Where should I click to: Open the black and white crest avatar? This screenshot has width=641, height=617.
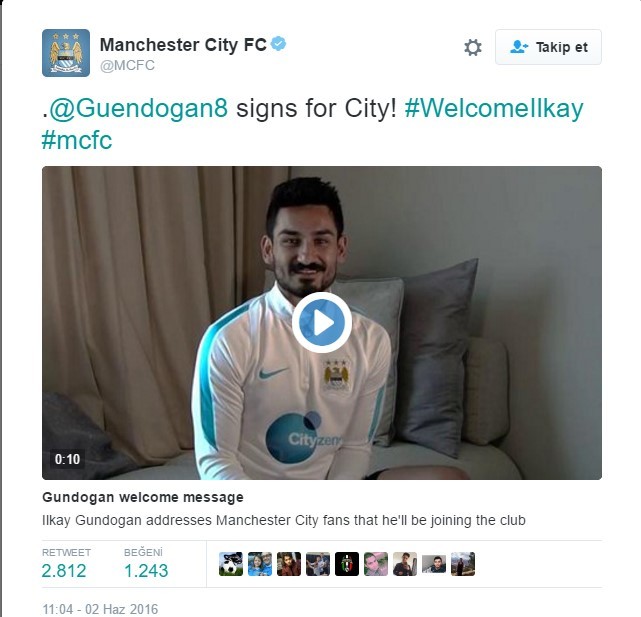click(x=347, y=564)
